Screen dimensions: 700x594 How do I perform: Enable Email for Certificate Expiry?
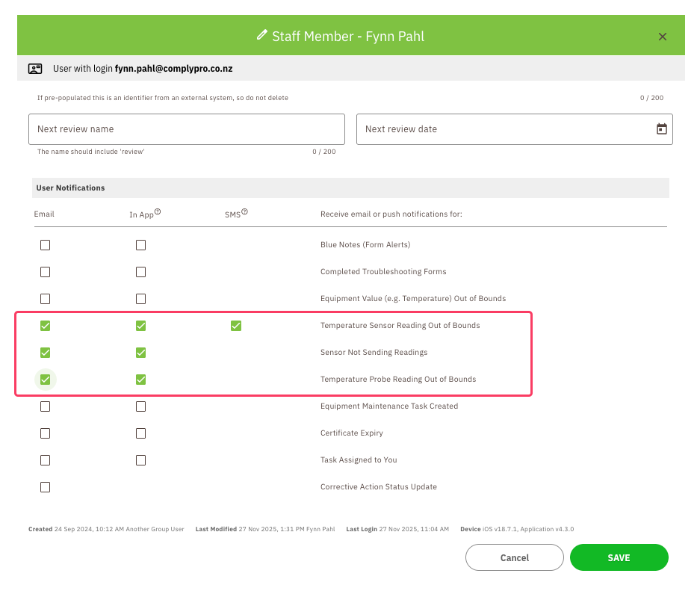coord(45,433)
